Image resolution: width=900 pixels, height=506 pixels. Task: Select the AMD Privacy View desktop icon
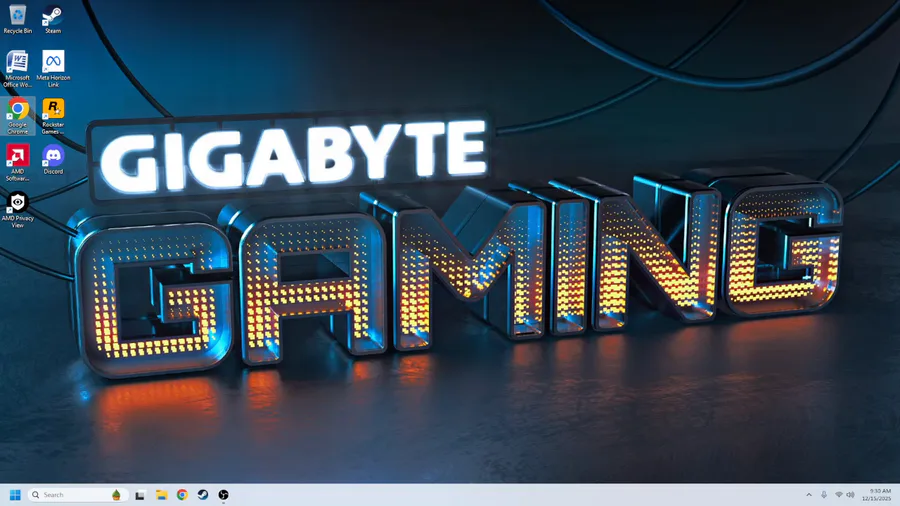point(18,210)
